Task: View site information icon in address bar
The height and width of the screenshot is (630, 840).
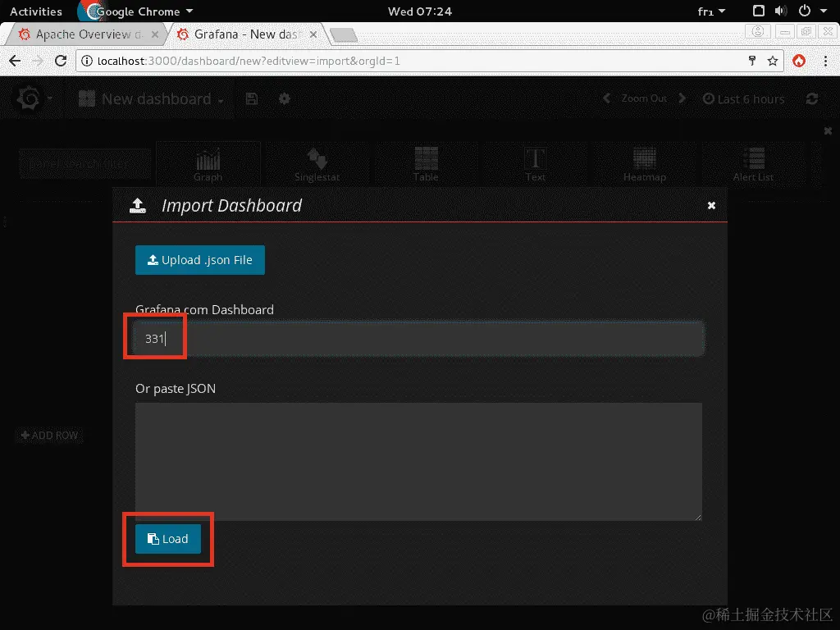Action: [x=87, y=61]
